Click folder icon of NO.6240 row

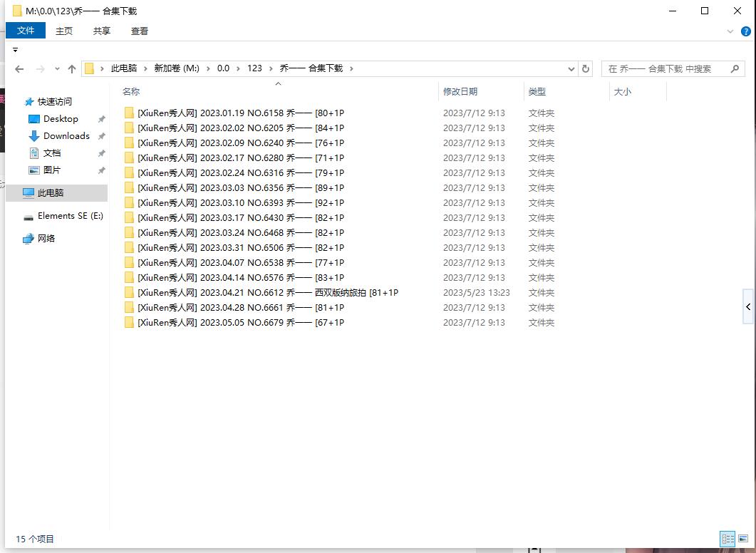click(x=129, y=143)
